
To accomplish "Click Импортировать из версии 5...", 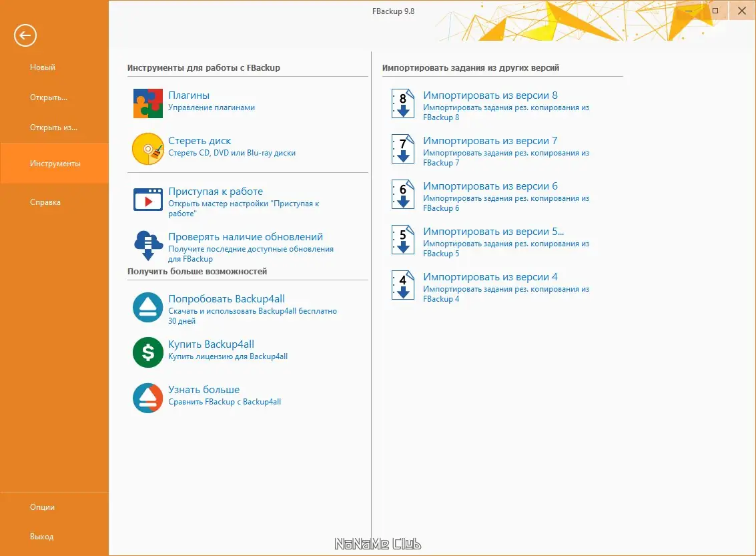I will [493, 231].
